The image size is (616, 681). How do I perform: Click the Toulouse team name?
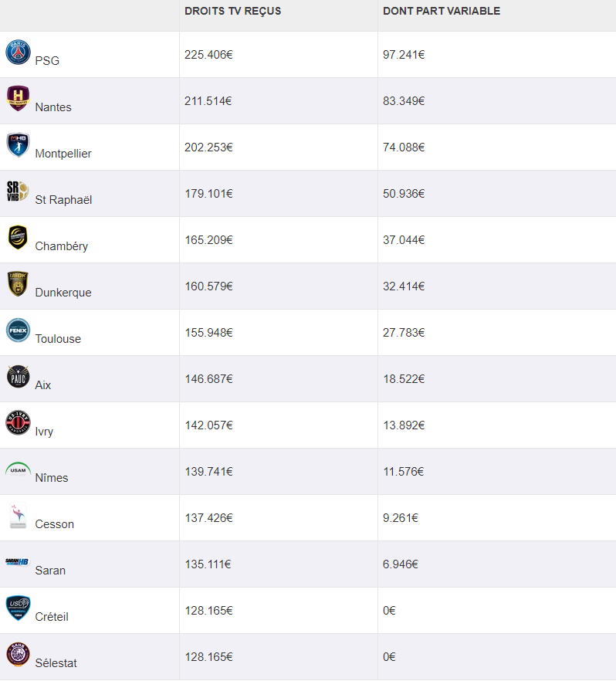coord(58,339)
